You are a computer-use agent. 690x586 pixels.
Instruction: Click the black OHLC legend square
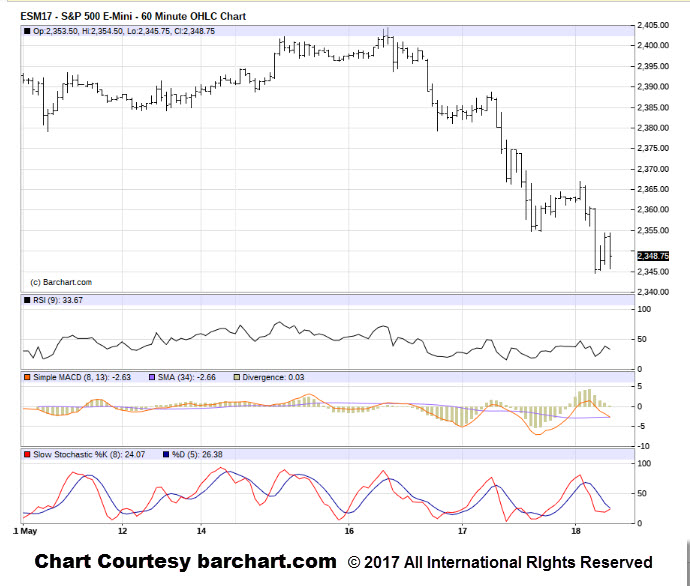[x=27, y=32]
